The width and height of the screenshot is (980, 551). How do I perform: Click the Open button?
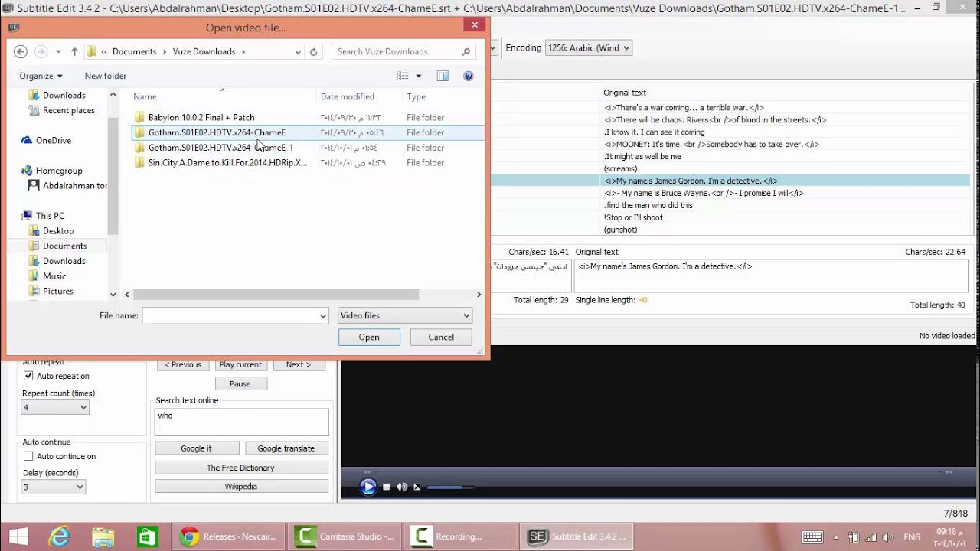[369, 337]
